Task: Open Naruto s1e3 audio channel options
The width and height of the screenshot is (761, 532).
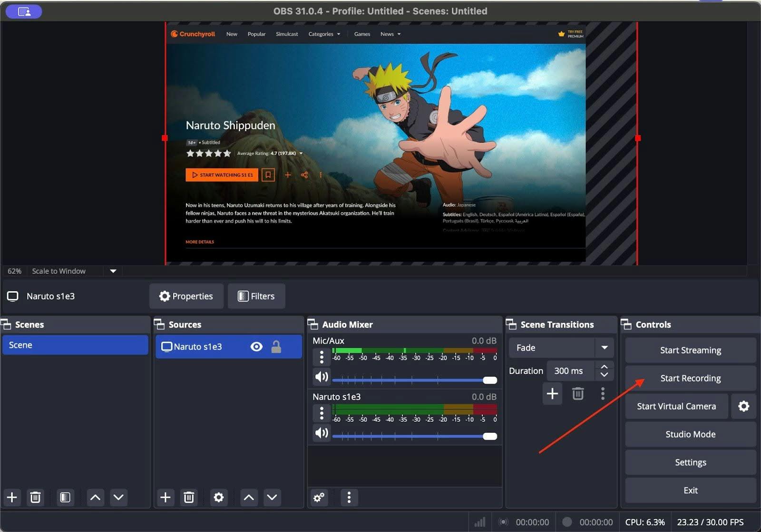Action: [322, 413]
